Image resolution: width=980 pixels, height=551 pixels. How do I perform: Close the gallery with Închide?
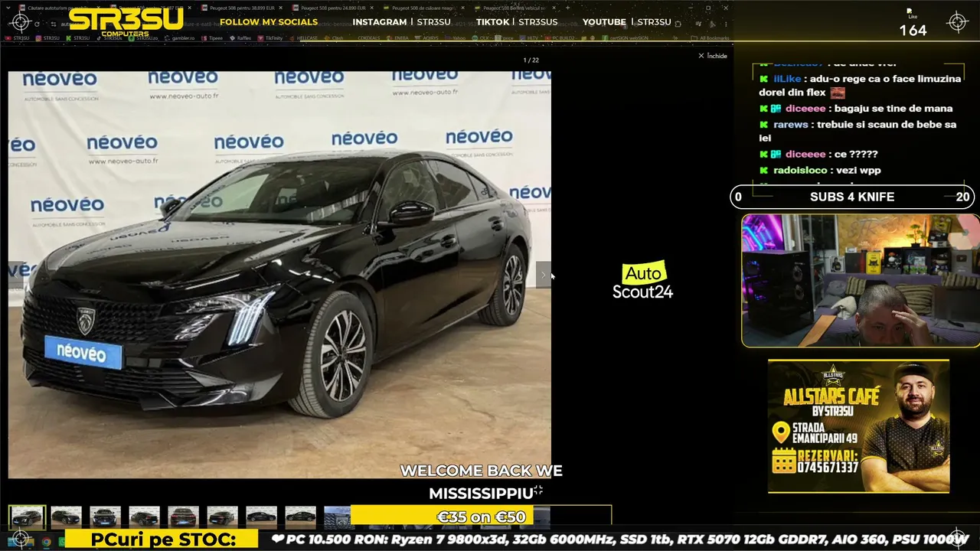click(x=713, y=56)
